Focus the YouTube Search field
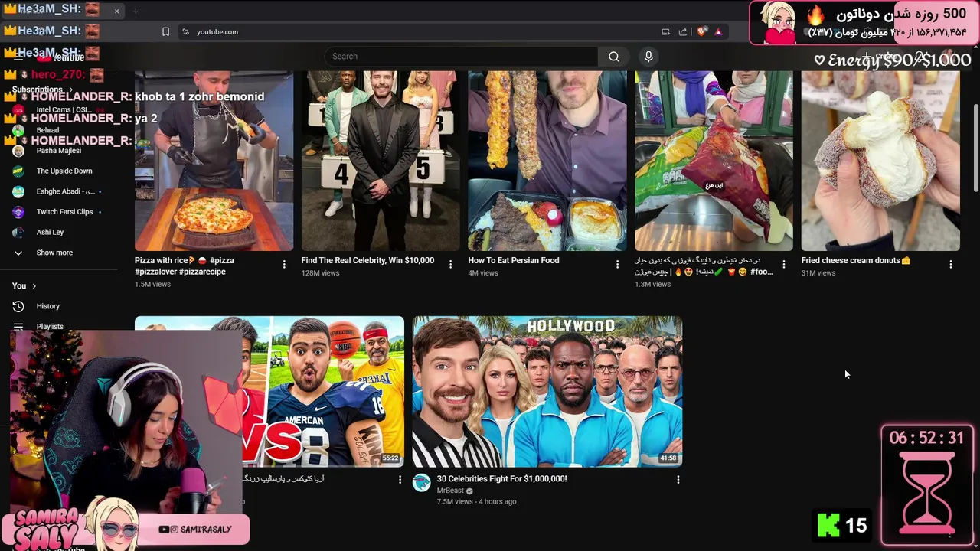The height and width of the screenshot is (551, 980). point(462,57)
